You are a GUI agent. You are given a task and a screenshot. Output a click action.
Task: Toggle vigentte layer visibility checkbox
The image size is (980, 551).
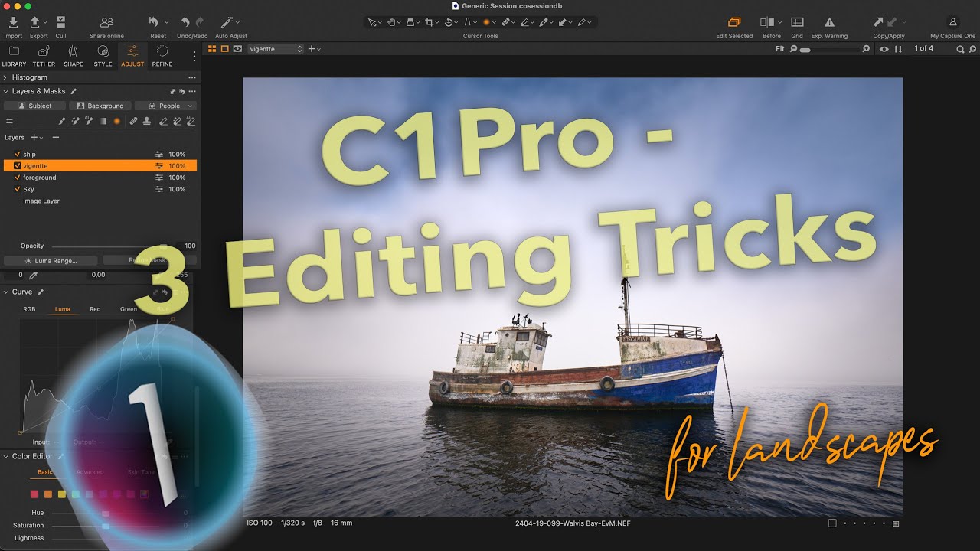click(x=18, y=165)
